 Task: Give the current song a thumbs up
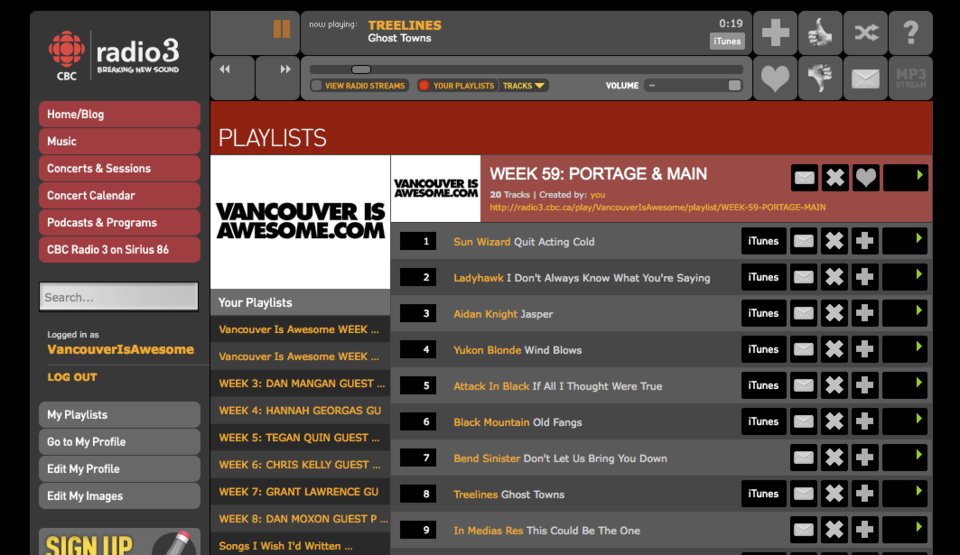point(820,32)
